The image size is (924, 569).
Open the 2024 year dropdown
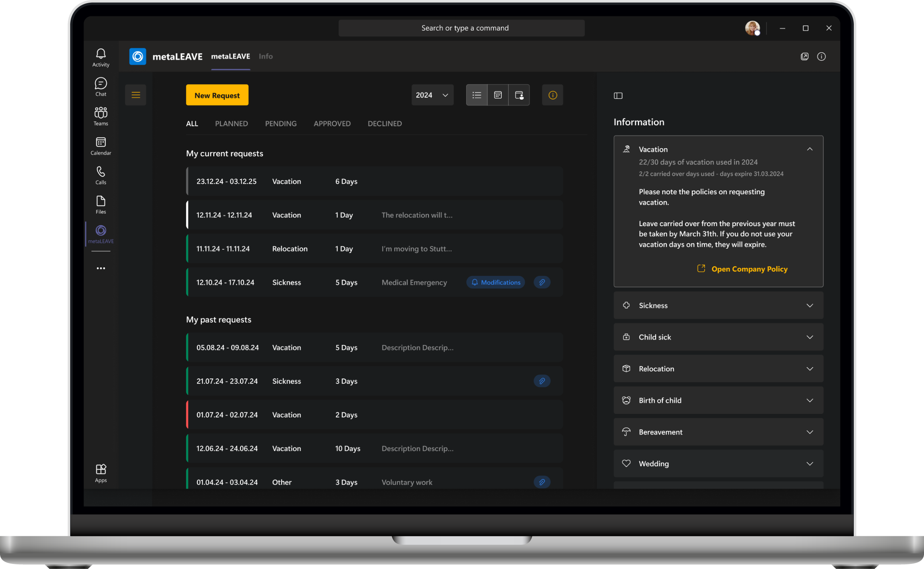click(x=432, y=95)
